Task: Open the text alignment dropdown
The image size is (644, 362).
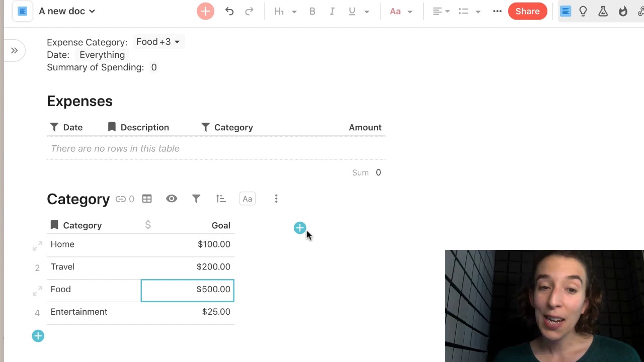Action: [x=441, y=11]
